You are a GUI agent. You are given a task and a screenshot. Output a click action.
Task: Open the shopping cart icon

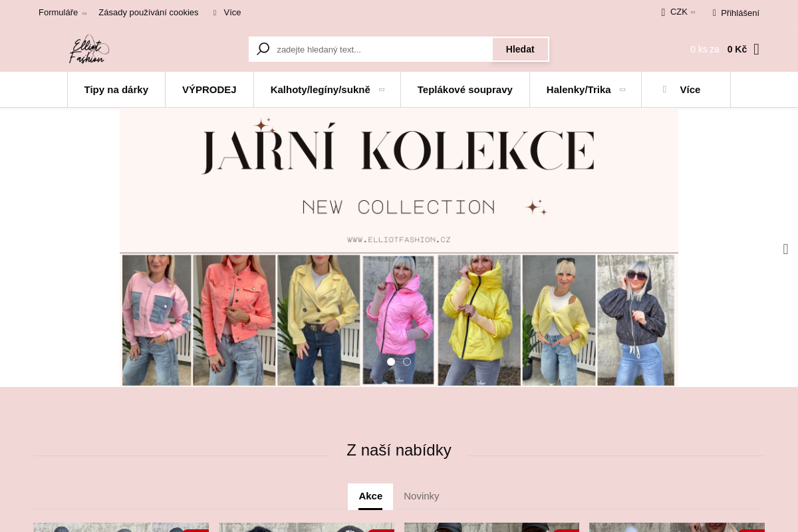[x=756, y=49]
